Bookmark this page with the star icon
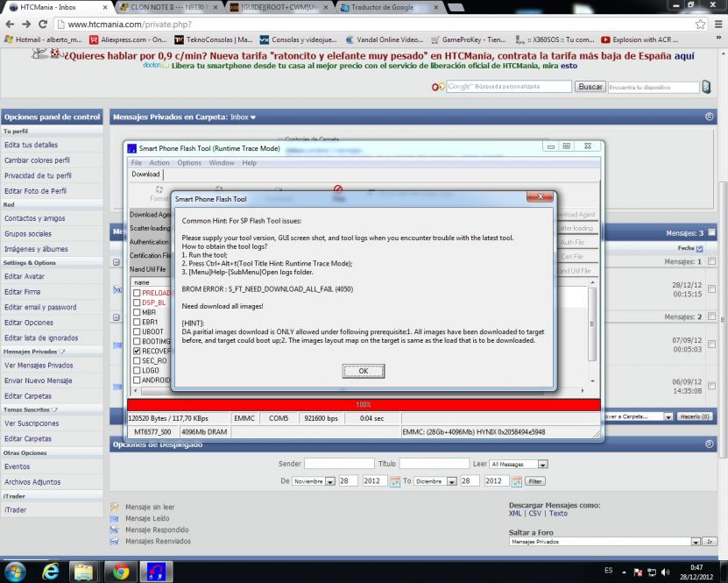The width and height of the screenshot is (728, 583). tap(700, 25)
